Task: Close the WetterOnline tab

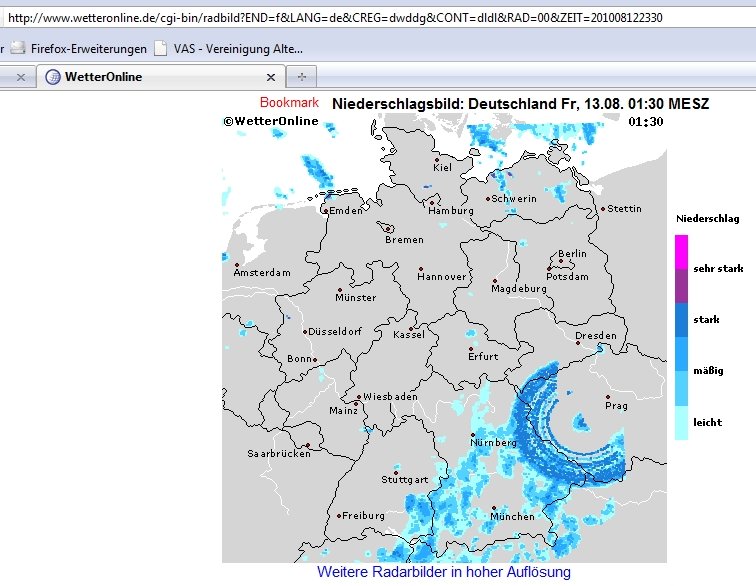Action: pyautogui.click(x=270, y=77)
